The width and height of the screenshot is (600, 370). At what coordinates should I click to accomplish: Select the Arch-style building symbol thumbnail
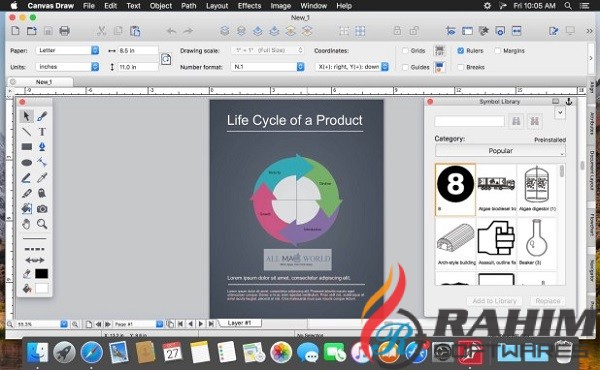pos(455,243)
